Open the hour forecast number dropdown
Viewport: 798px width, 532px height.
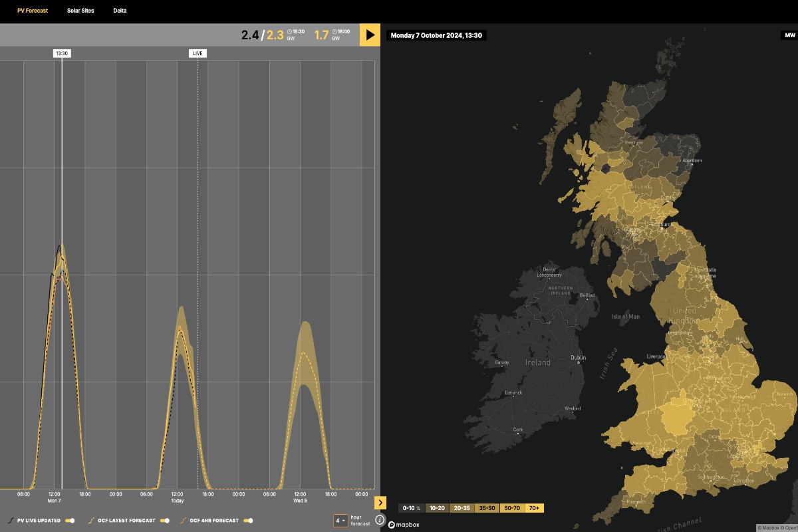pos(340,520)
